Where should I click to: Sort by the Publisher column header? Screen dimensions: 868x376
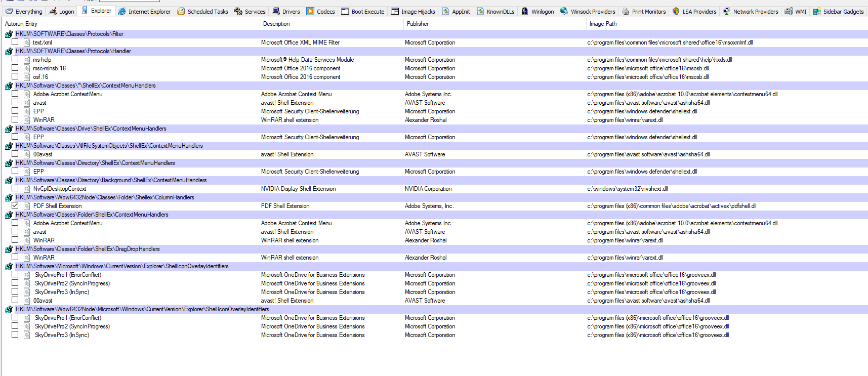494,24
